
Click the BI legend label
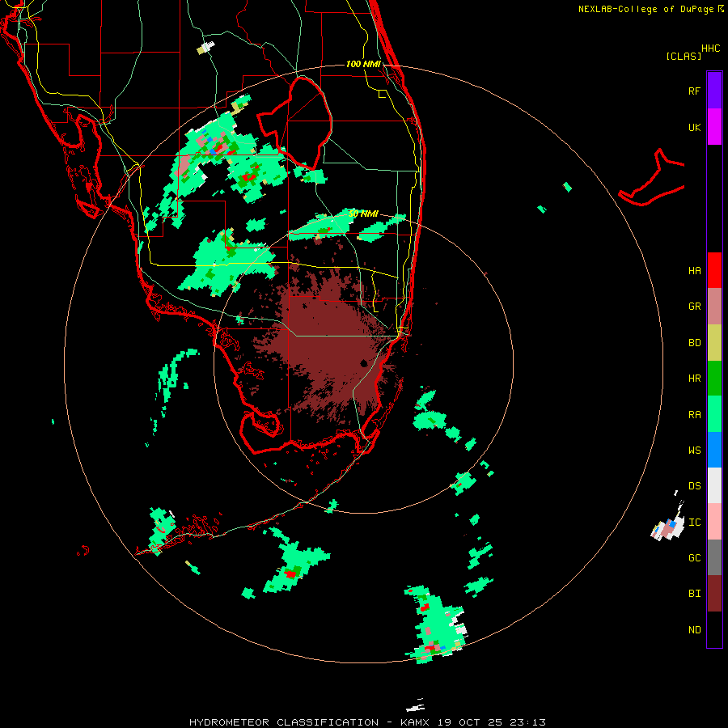coord(695,594)
